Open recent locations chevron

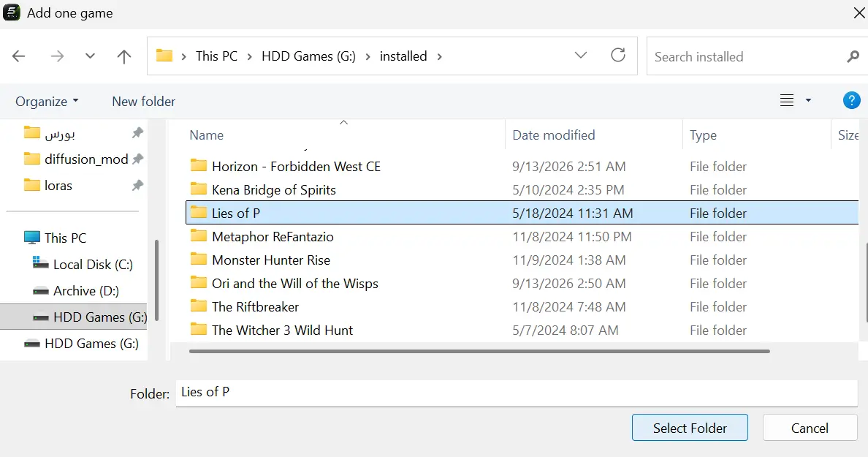click(x=90, y=56)
